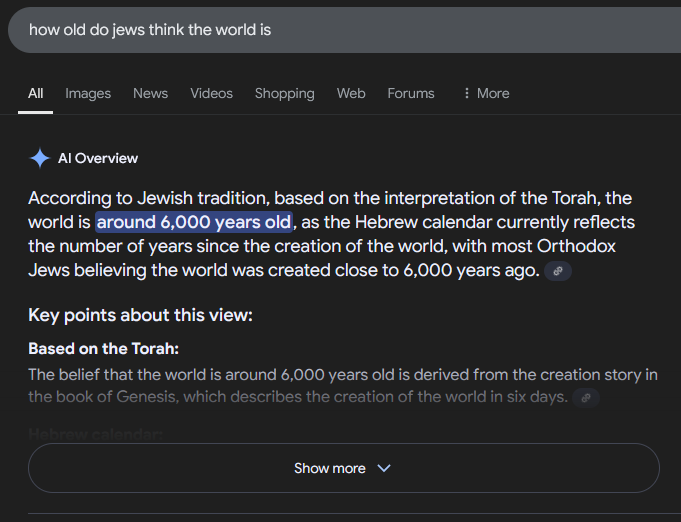Image resolution: width=681 pixels, height=522 pixels.
Task: Click the chevron arrow next to Show more
Action: point(384,468)
